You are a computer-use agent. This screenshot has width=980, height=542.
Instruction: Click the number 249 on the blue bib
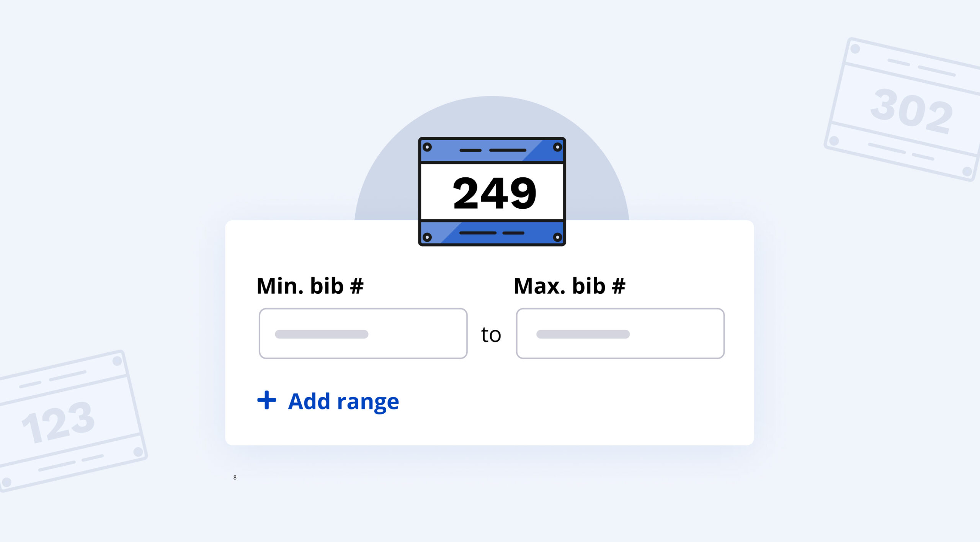(494, 193)
